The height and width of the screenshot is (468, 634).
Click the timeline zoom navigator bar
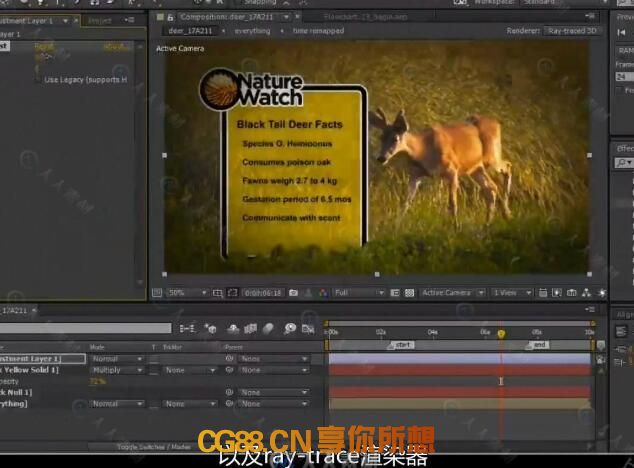460,324
